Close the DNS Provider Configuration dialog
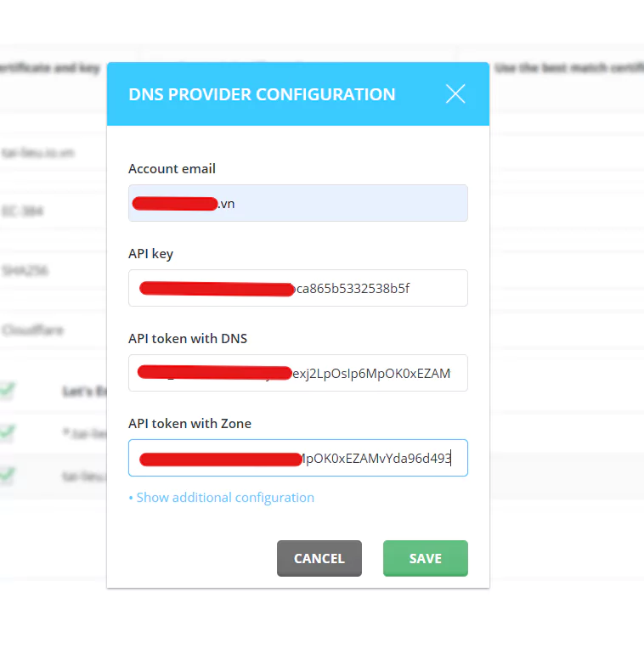 [x=455, y=93]
